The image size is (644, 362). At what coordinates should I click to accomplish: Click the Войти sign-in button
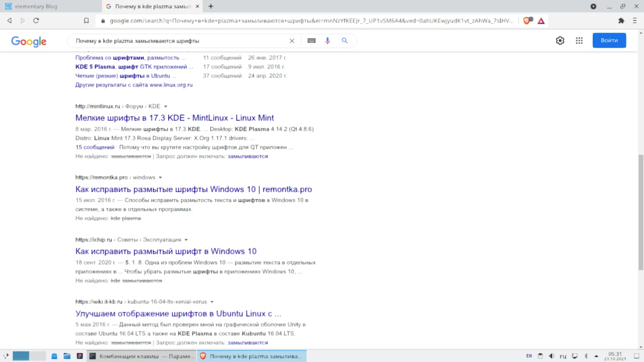(x=609, y=40)
